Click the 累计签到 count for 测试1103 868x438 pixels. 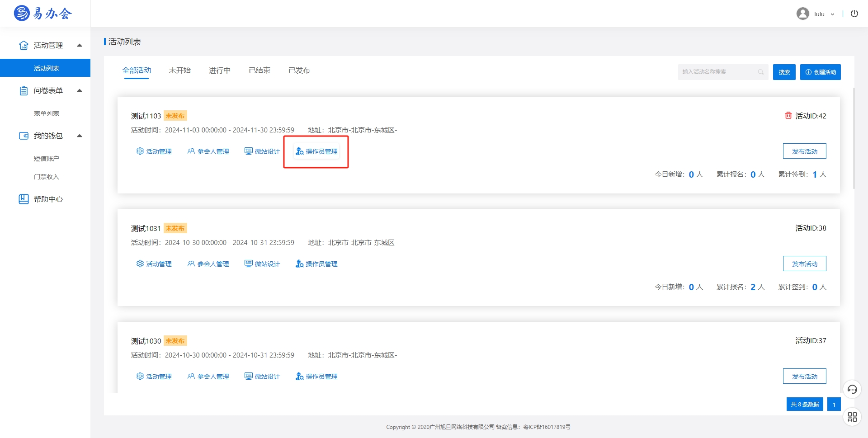point(815,174)
